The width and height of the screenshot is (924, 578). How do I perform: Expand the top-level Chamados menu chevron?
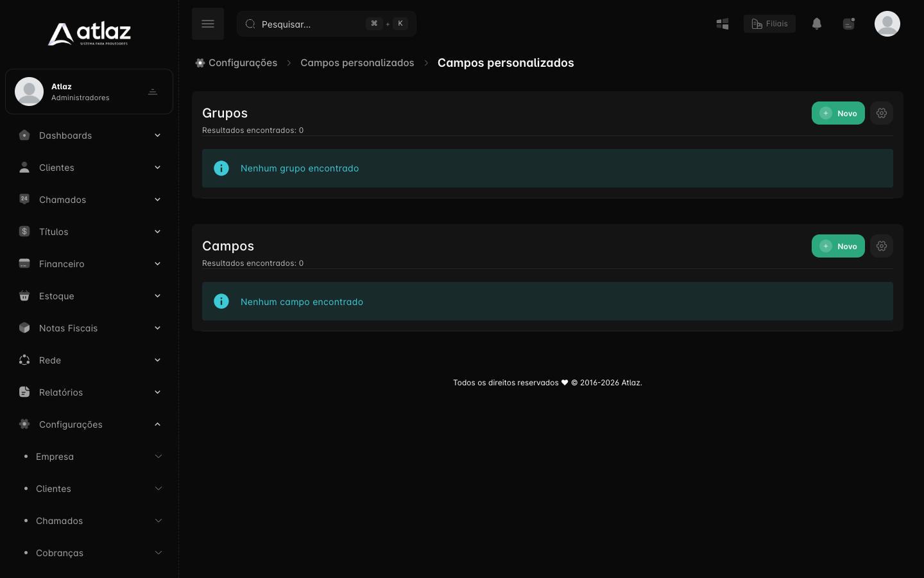[x=157, y=199]
